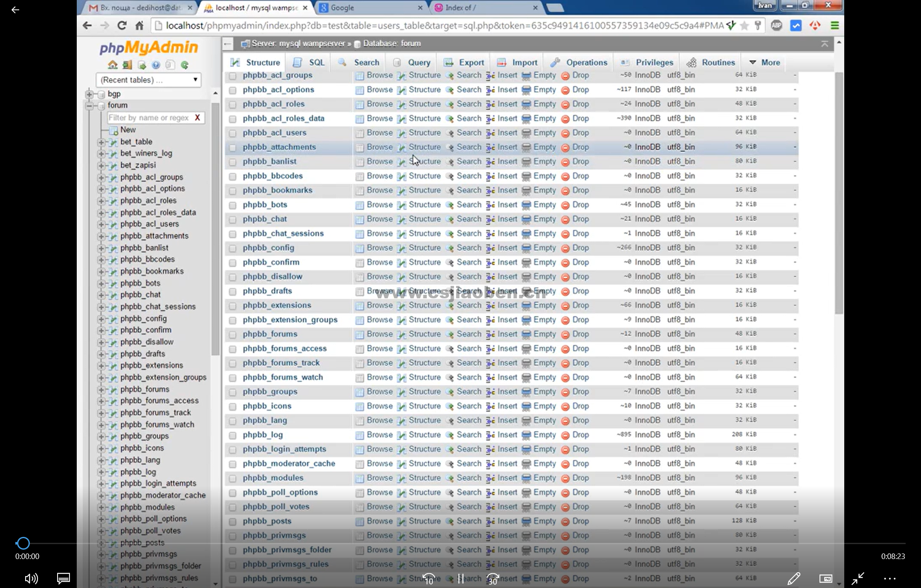Check the phpbb_drafts row checkbox

[x=232, y=291]
